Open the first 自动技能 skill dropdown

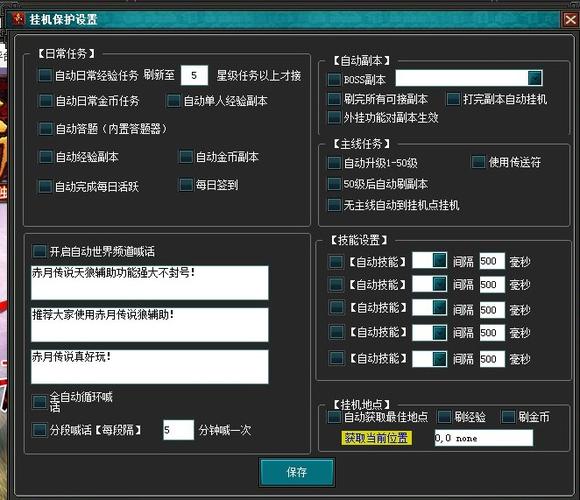point(439,261)
